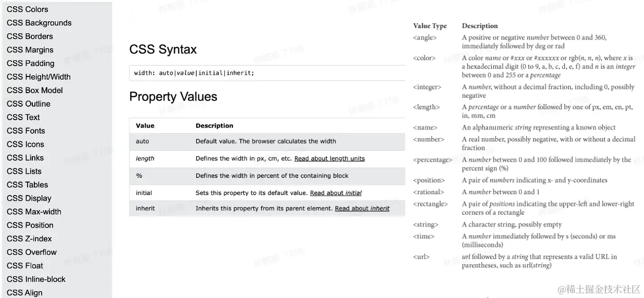Viewport: 644px width, 298px height.
Task: Select CSS Display in the sidebar
Action: point(29,199)
